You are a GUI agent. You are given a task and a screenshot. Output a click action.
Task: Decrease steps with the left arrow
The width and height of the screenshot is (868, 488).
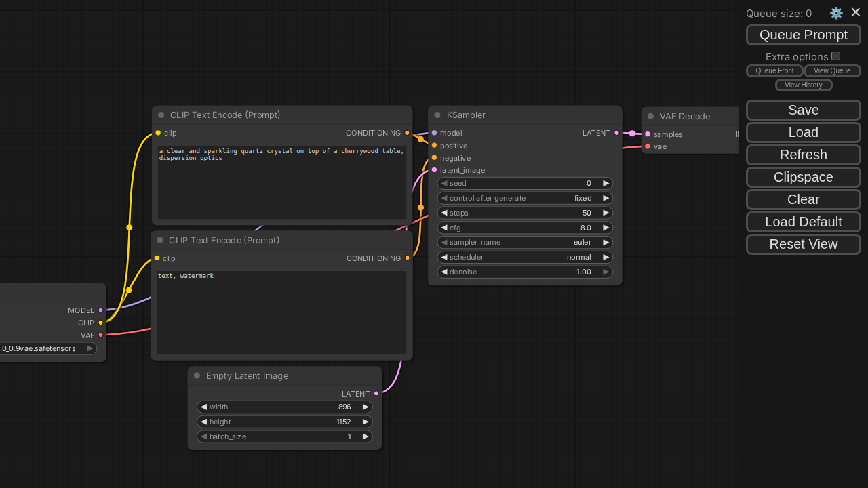point(444,213)
